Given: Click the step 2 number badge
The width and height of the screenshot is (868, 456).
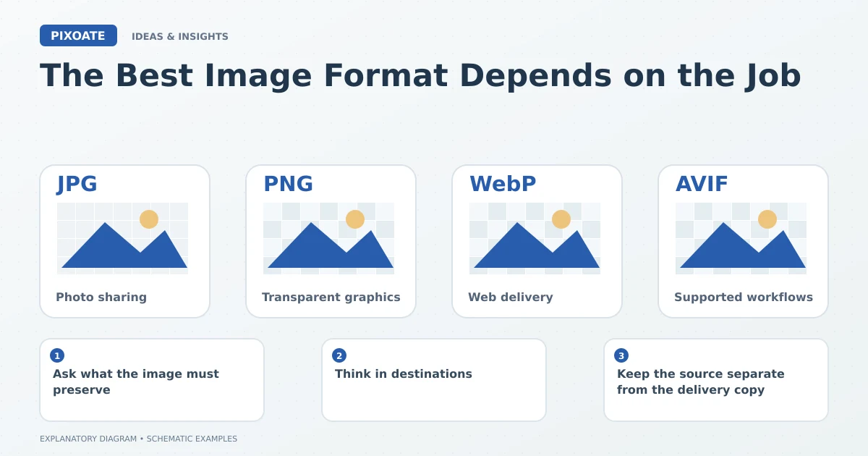Looking at the screenshot, I should [x=339, y=355].
